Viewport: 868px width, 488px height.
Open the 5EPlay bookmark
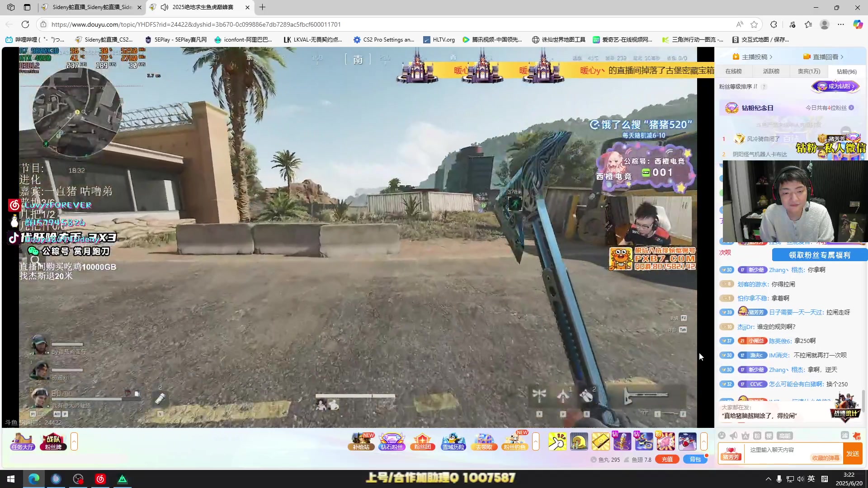click(x=175, y=40)
